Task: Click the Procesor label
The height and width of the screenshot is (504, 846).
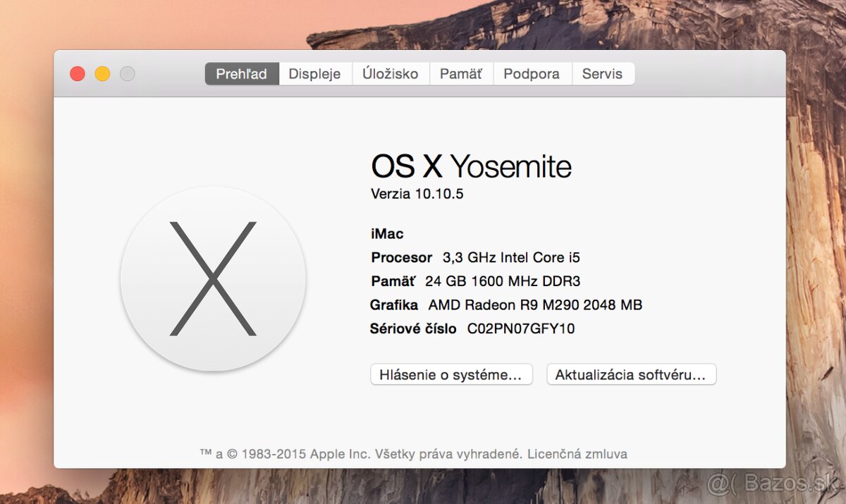Action: 402,257
